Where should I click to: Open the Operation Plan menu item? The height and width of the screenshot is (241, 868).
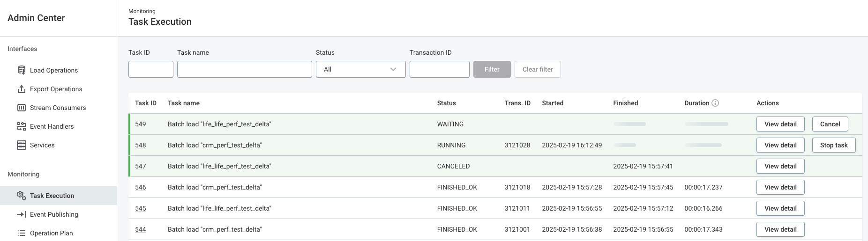[51, 233]
